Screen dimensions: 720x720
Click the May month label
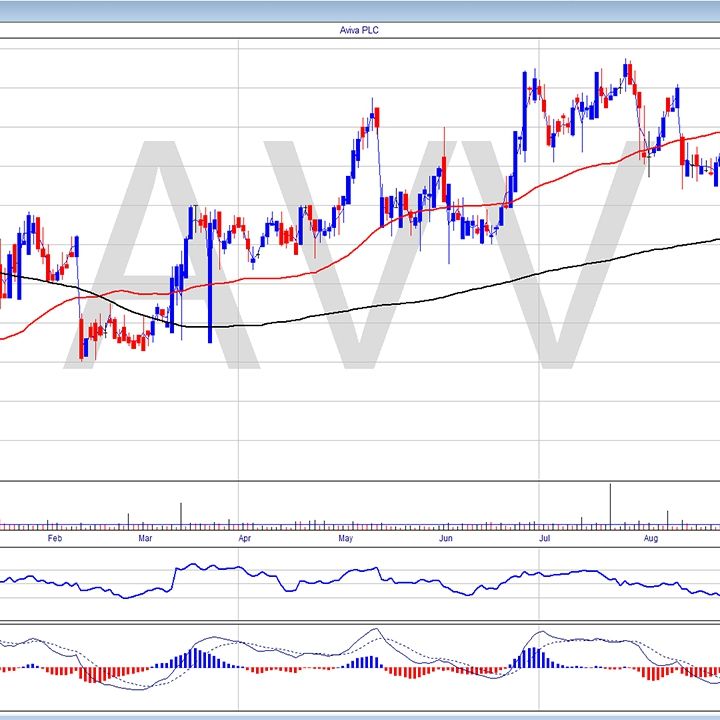[346, 538]
